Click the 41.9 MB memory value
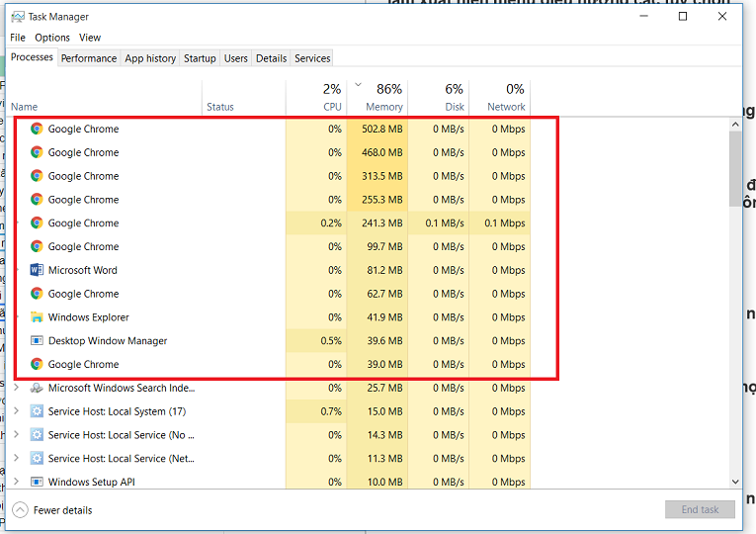Image resolution: width=756 pixels, height=534 pixels. pyautogui.click(x=384, y=317)
